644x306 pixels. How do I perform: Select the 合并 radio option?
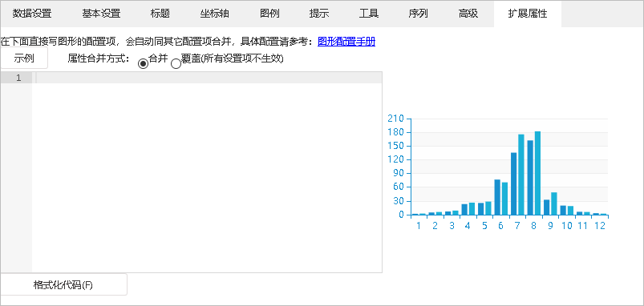[143, 63]
